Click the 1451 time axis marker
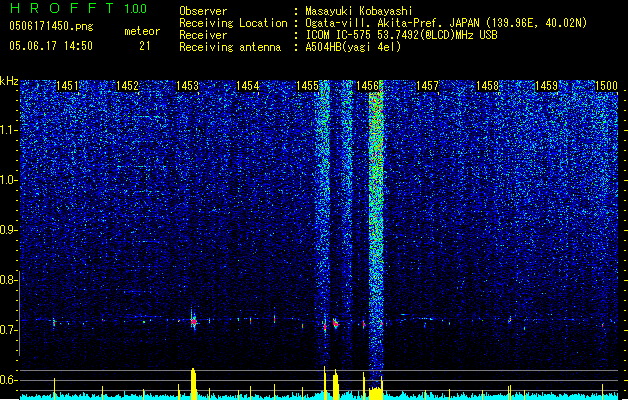The height and width of the screenshot is (400, 629). tap(67, 86)
